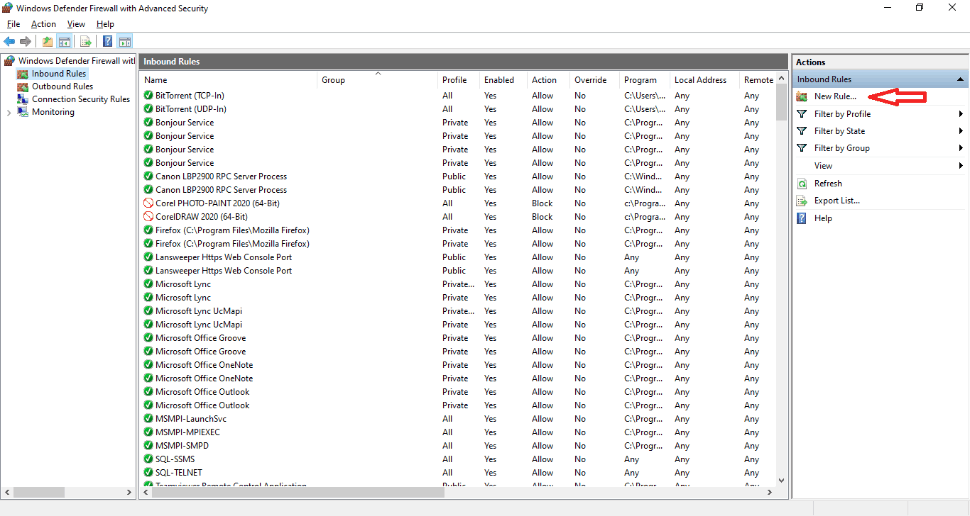Click the blue Help toolbar icon
This screenshot has height=516, width=970.
pyautogui.click(x=108, y=41)
